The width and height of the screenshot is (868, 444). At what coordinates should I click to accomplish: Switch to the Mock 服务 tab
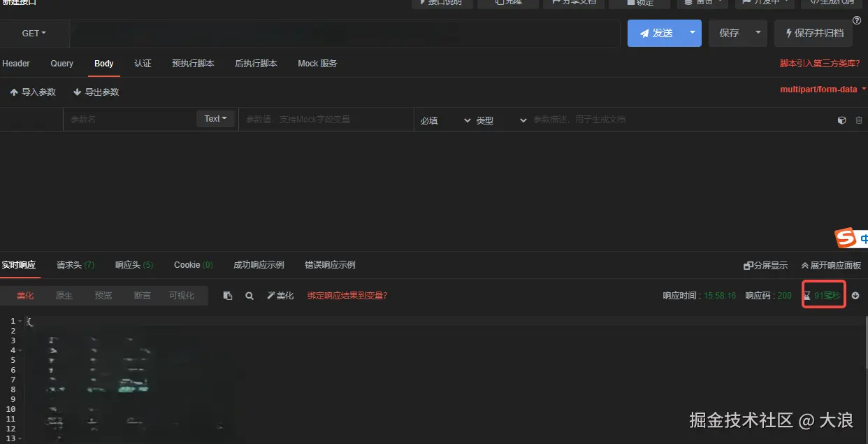tap(317, 63)
